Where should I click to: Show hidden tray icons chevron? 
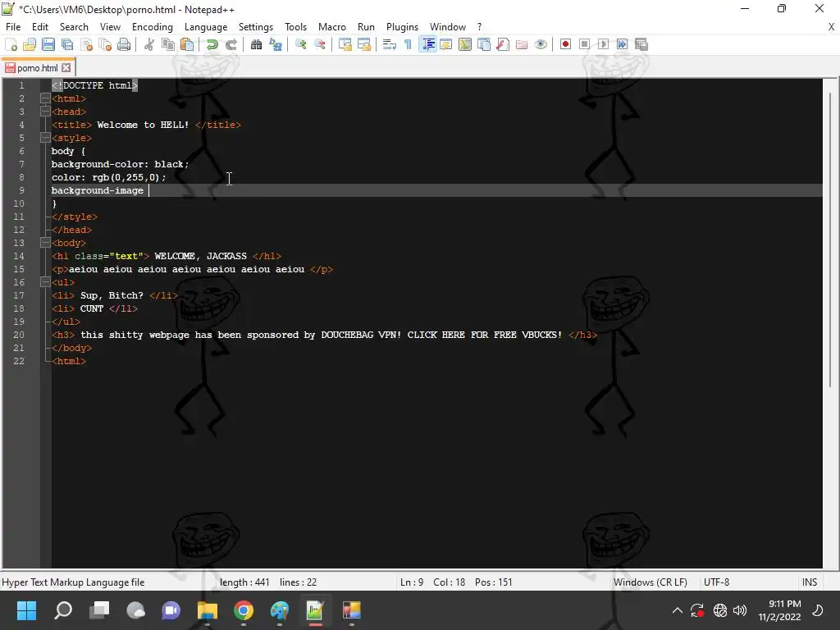coord(677,610)
